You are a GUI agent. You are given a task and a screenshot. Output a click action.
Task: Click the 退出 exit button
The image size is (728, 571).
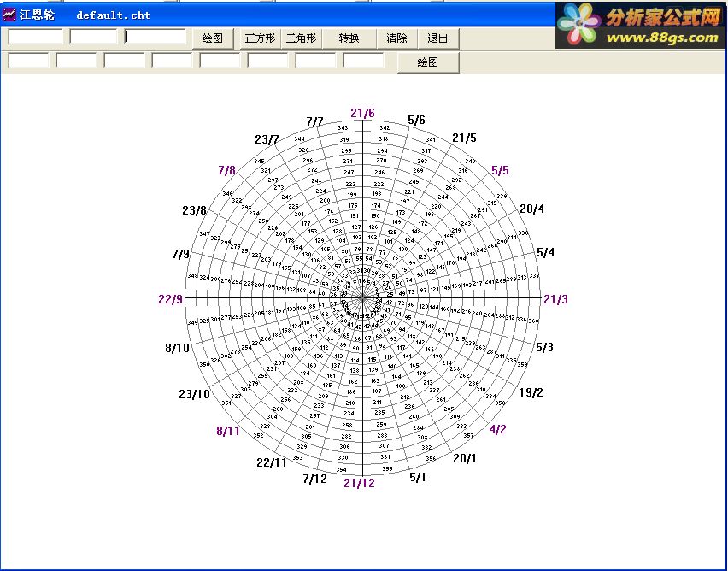(437, 38)
